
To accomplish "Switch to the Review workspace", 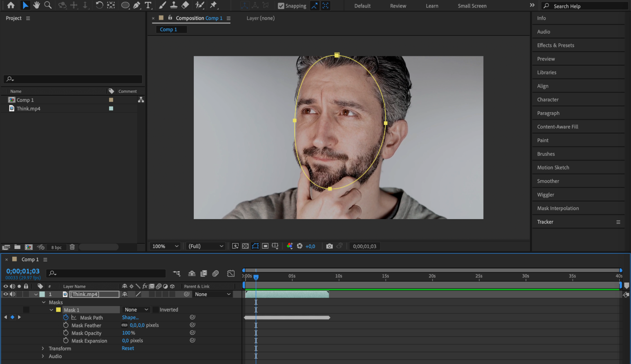I will pos(398,6).
